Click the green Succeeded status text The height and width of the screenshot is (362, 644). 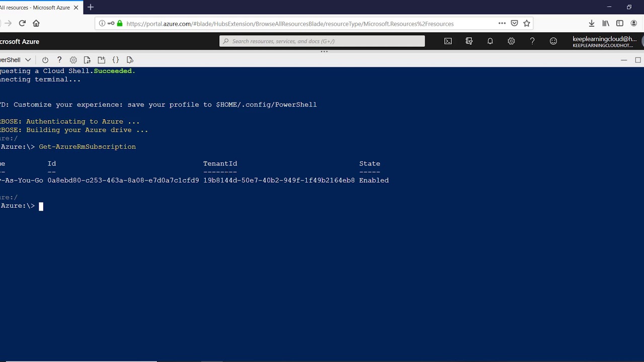pyautogui.click(x=115, y=71)
